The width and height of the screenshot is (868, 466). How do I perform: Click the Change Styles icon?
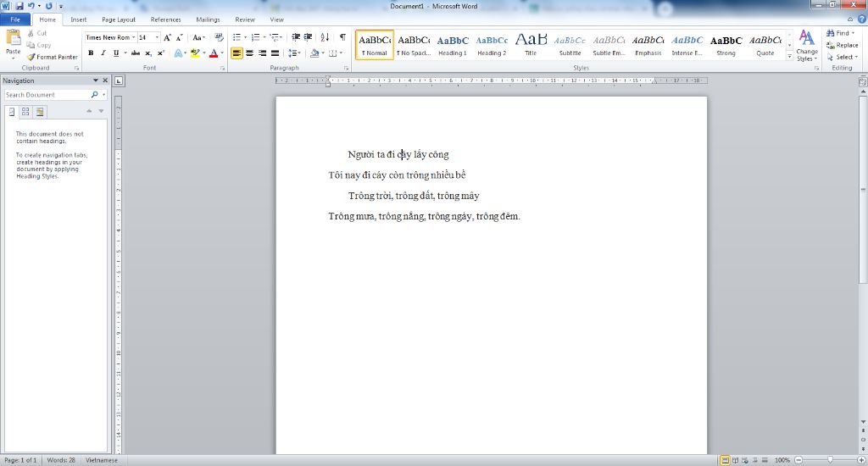tap(807, 39)
